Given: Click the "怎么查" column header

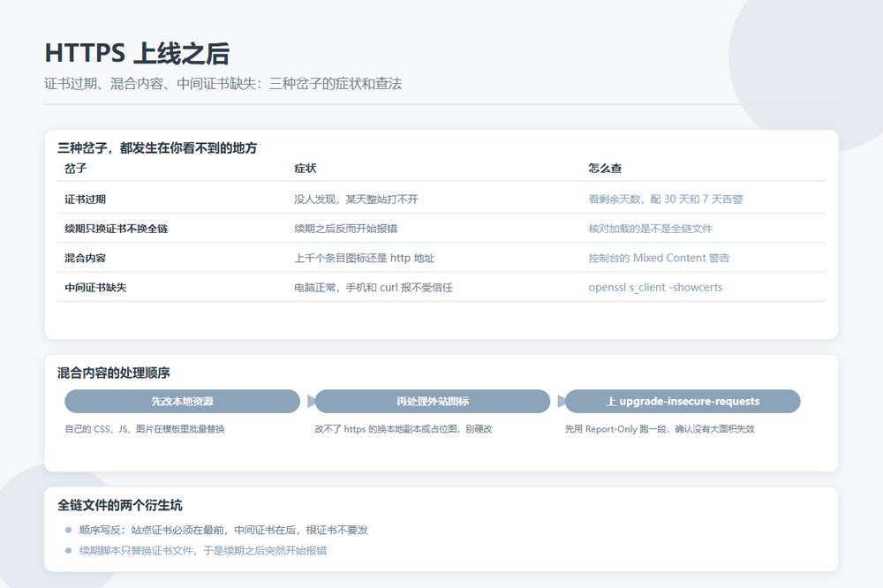Looking at the screenshot, I should [x=605, y=169].
